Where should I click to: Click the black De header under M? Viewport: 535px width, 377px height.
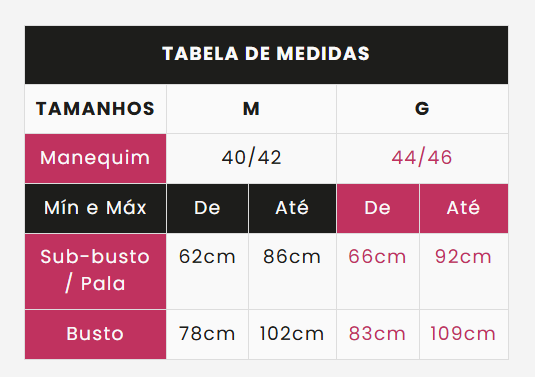[x=207, y=208]
